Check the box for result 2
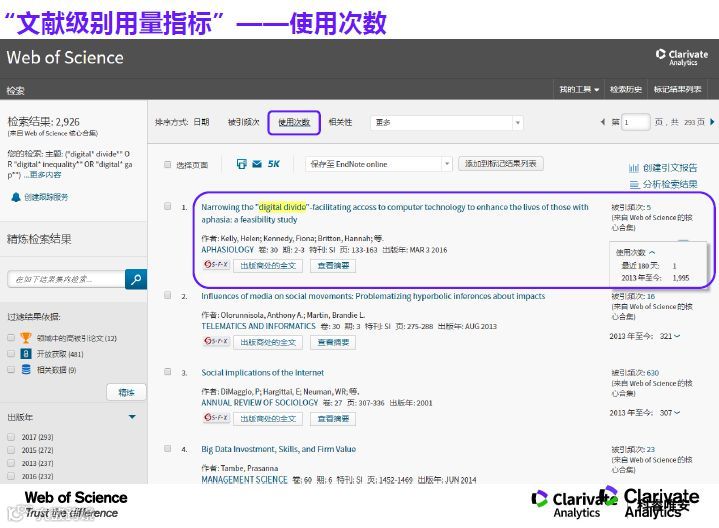 (x=167, y=295)
